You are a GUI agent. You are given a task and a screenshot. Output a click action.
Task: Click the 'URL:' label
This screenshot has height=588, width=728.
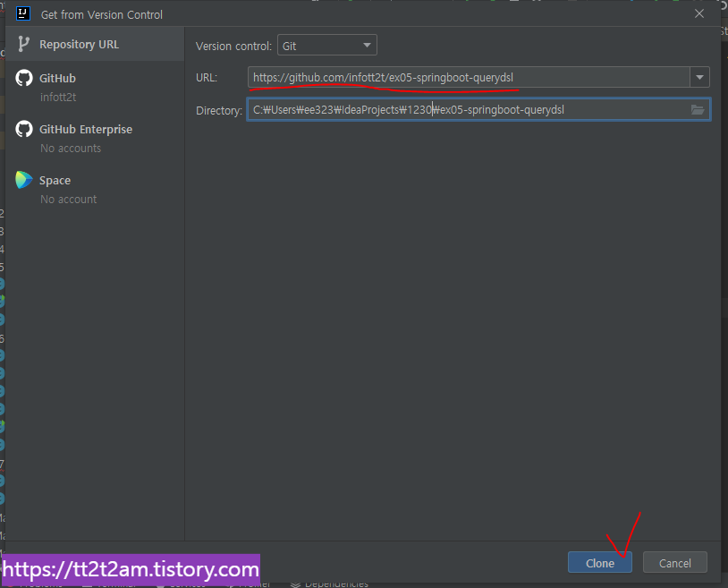207,78
